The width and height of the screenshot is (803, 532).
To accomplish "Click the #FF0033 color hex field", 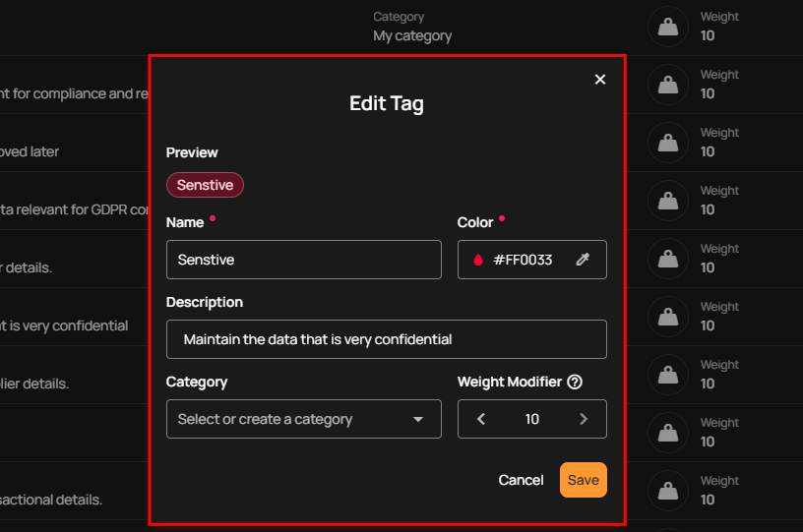I will point(523,260).
